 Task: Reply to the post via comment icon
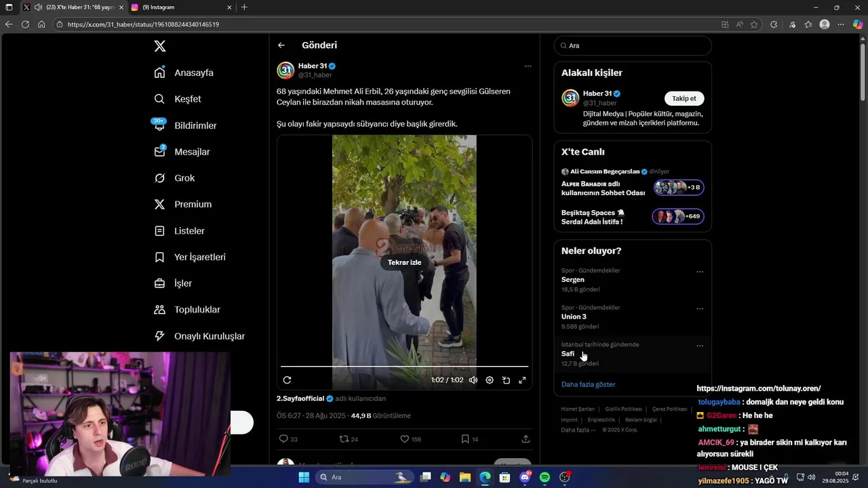(x=284, y=439)
